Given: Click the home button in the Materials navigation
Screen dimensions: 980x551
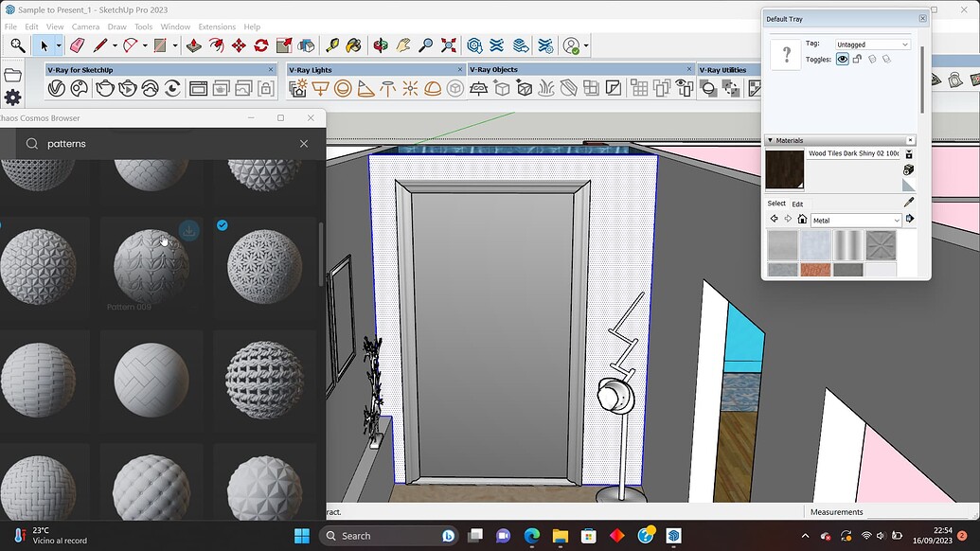Looking at the screenshot, I should (x=802, y=219).
